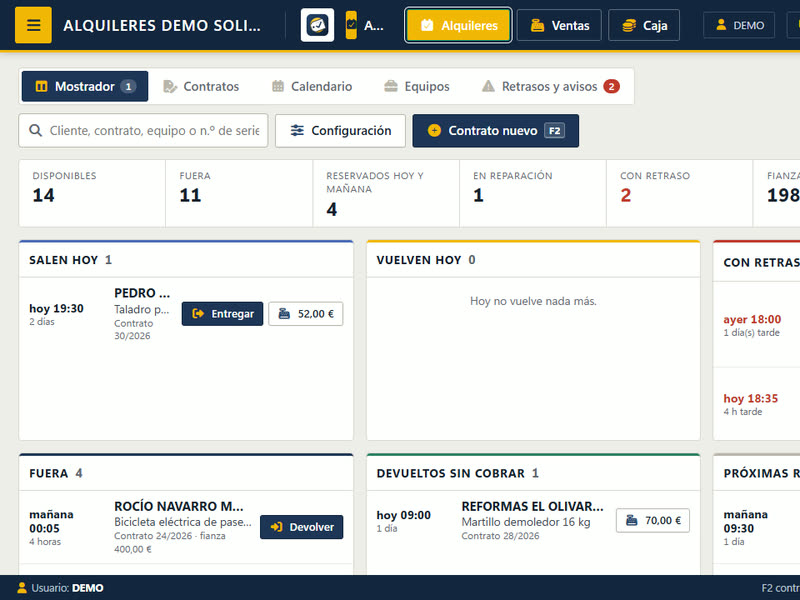Image resolution: width=800 pixels, height=600 pixels.
Task: Select the REFORMAS EL OLIVAR... row title
Action: click(533, 506)
